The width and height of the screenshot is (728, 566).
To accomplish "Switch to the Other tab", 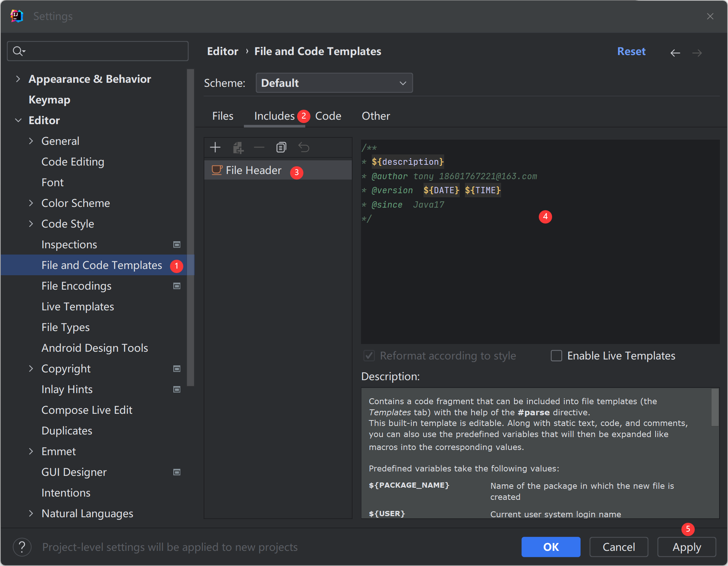I will point(376,116).
